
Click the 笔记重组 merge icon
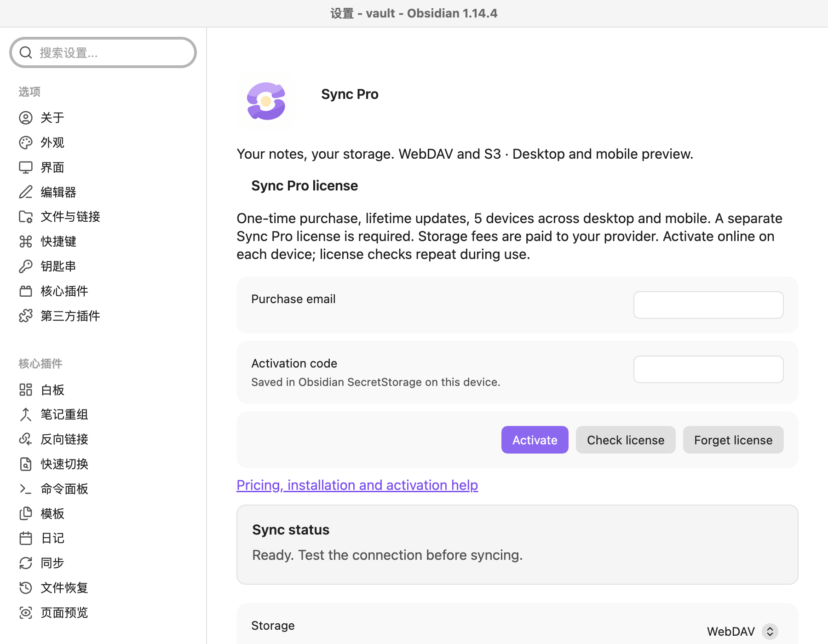(26, 414)
